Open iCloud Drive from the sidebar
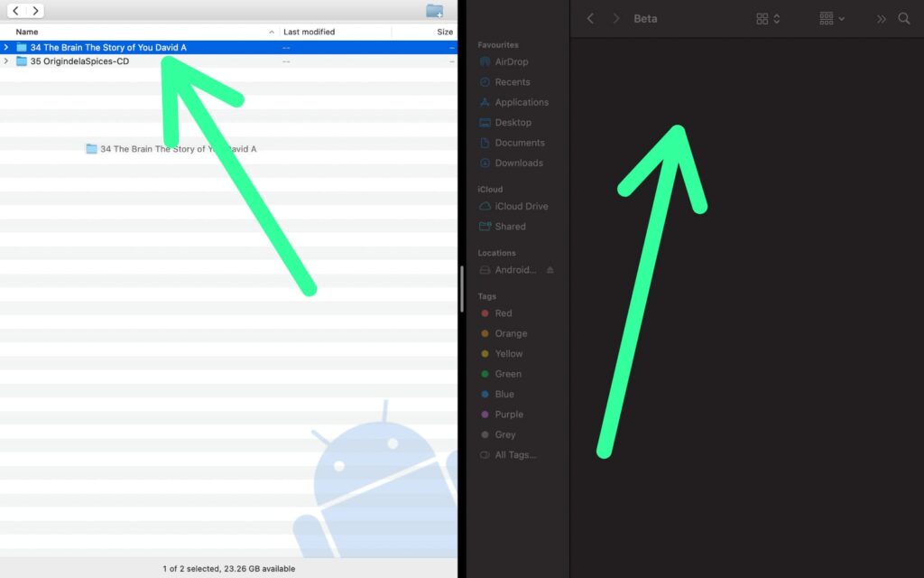Image resolution: width=924 pixels, height=578 pixels. point(519,206)
